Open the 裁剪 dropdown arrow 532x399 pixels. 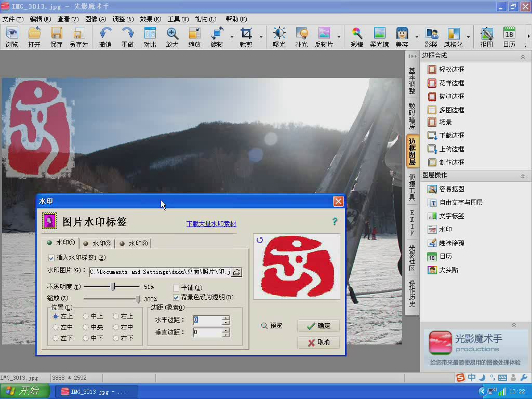[x=261, y=37]
